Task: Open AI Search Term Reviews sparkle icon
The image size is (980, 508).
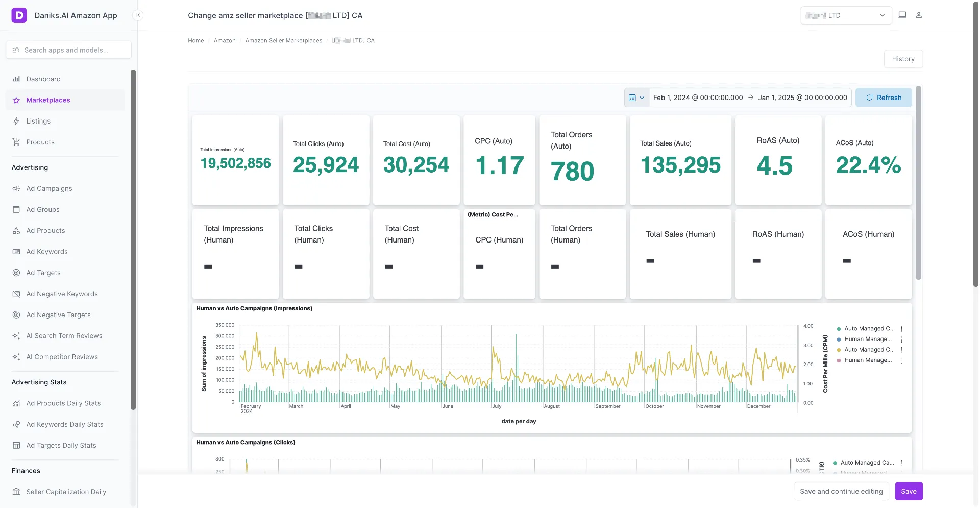Action: [x=16, y=336]
